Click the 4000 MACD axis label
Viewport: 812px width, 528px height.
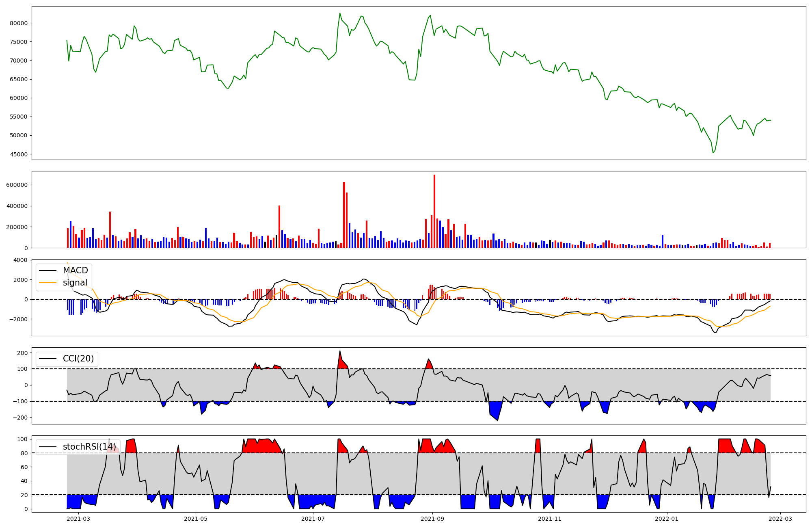pyautogui.click(x=21, y=260)
